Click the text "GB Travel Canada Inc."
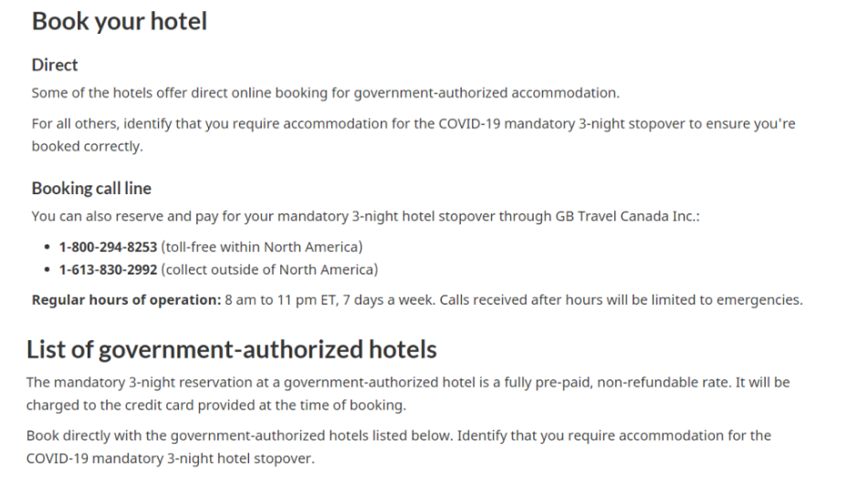Viewport: 868px width, 487px height. [625, 216]
